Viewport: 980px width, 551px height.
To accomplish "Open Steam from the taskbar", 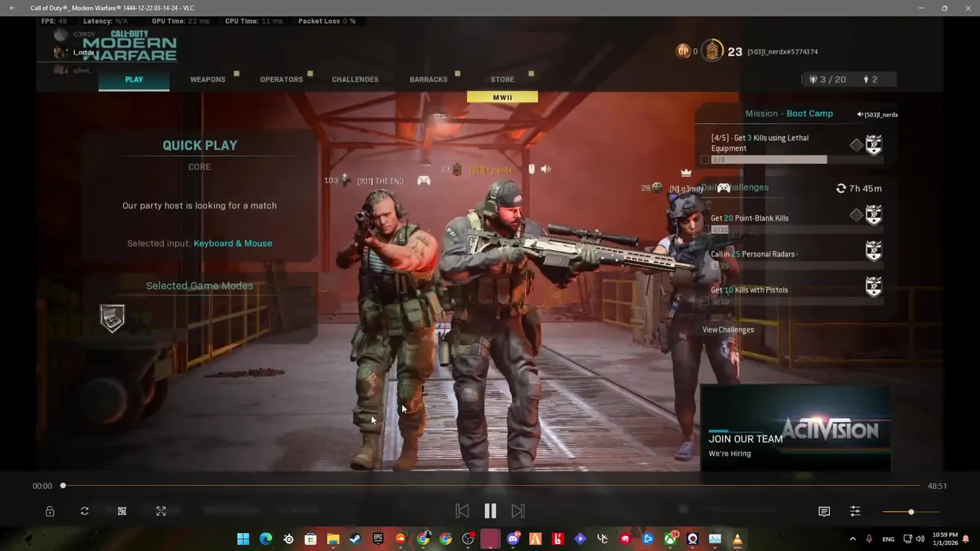I will [355, 539].
